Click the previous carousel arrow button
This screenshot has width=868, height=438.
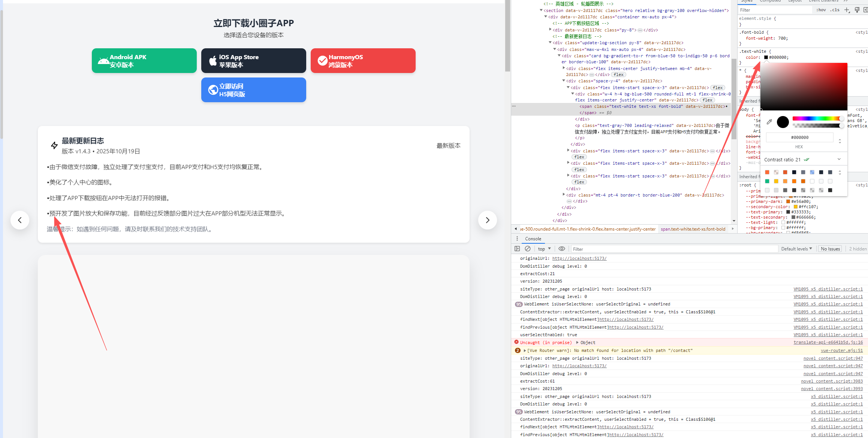coord(20,220)
